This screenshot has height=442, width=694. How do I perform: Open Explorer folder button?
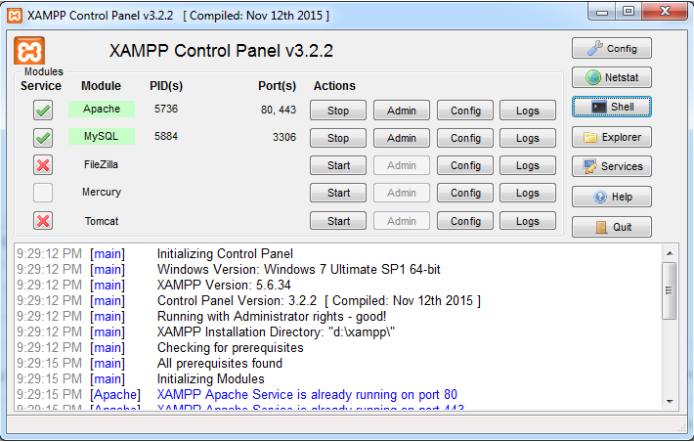(612, 137)
